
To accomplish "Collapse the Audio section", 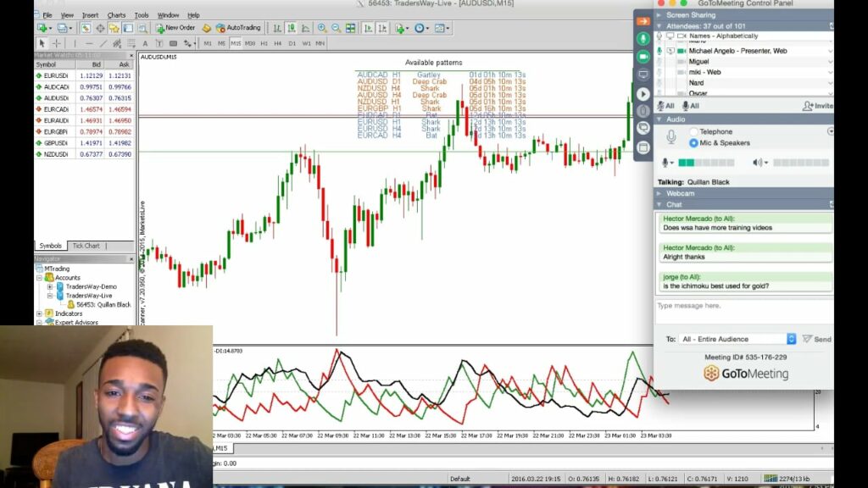I will point(659,119).
